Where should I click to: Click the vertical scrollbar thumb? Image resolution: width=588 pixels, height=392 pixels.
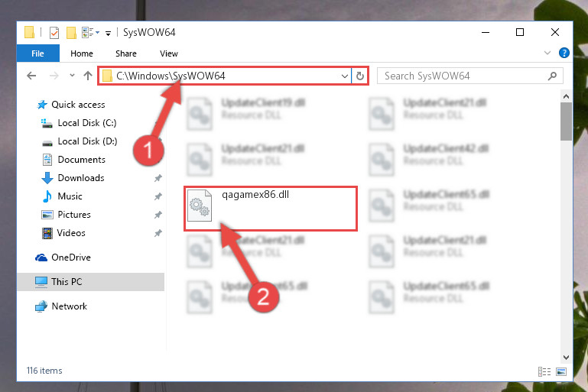point(566,121)
